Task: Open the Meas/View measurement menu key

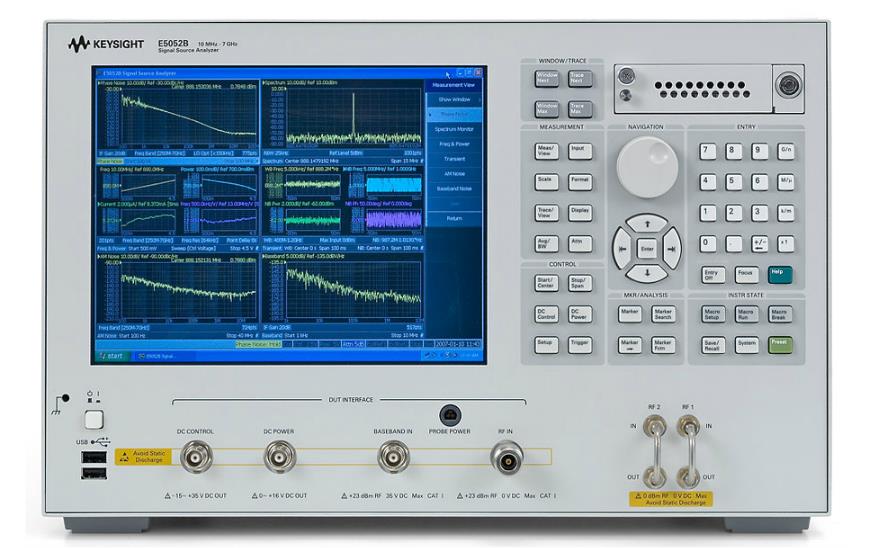Action: point(547,150)
